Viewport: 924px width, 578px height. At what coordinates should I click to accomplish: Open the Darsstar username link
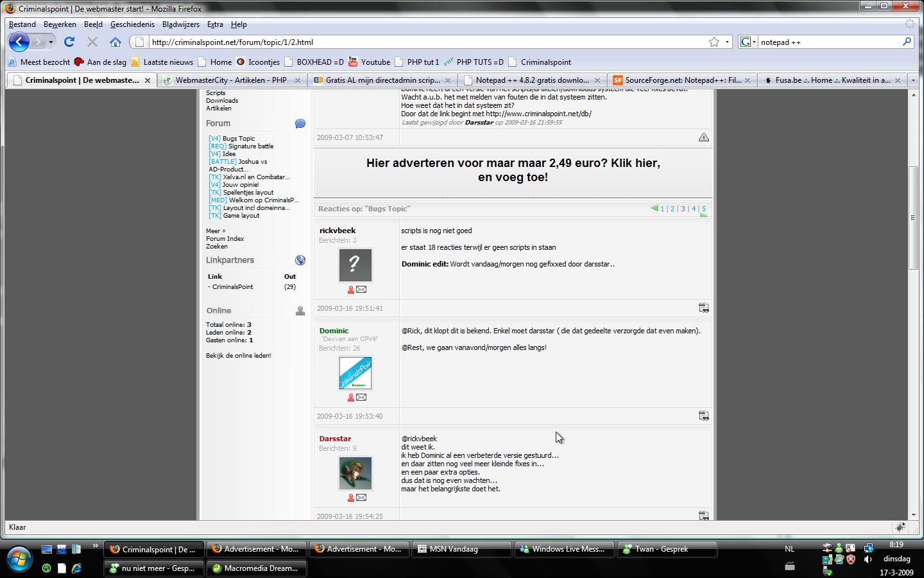tap(335, 439)
